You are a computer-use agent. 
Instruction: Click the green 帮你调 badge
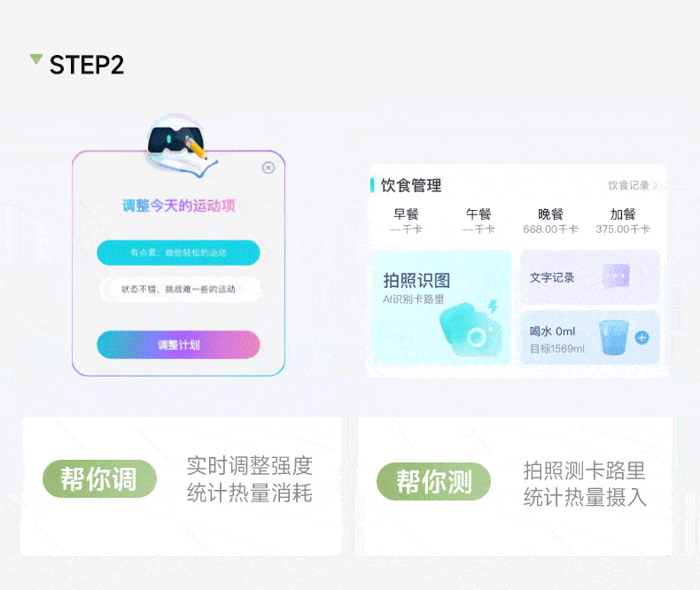click(x=99, y=479)
